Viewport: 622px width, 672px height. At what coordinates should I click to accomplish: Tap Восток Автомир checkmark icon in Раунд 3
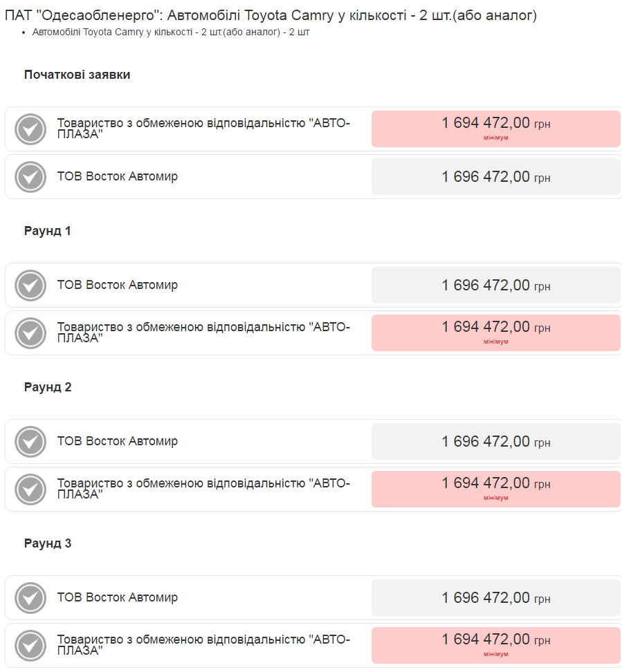point(30,598)
